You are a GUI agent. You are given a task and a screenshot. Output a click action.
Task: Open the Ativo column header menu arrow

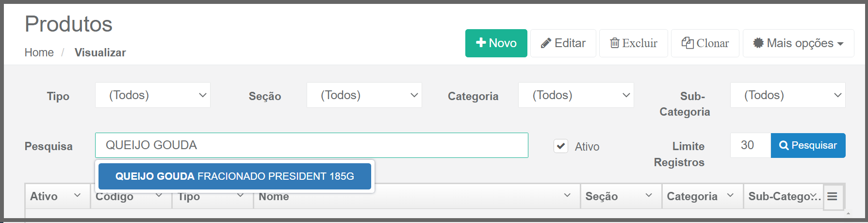(77, 195)
